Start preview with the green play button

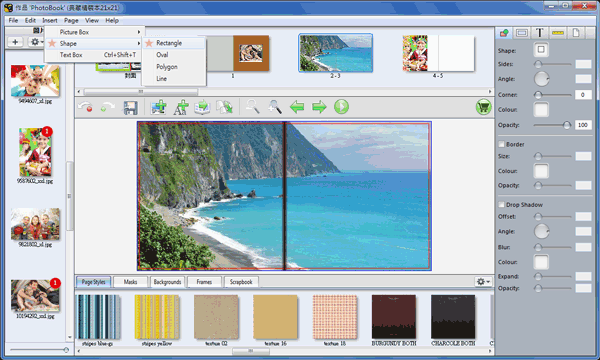click(x=341, y=107)
